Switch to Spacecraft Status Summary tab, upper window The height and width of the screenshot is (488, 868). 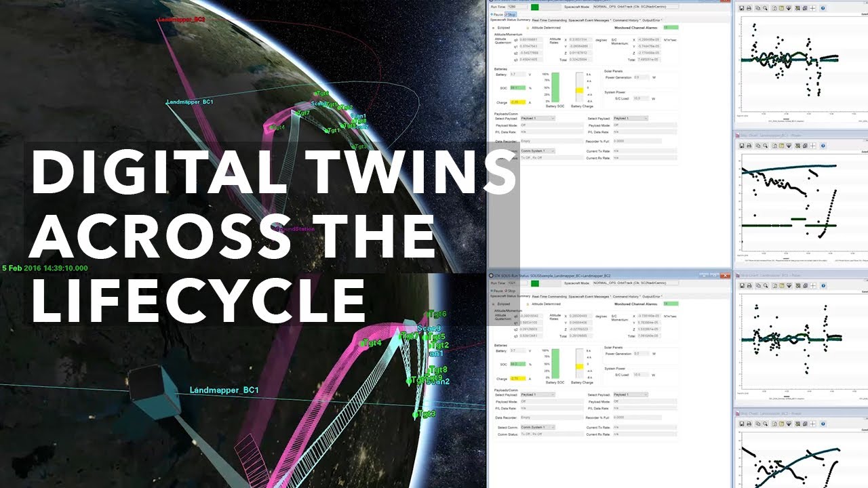[510, 20]
